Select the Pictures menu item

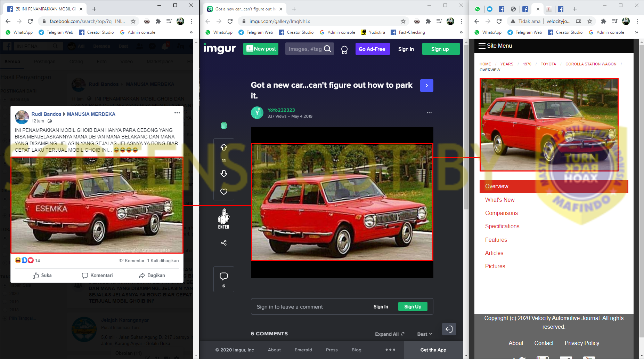pos(495,266)
